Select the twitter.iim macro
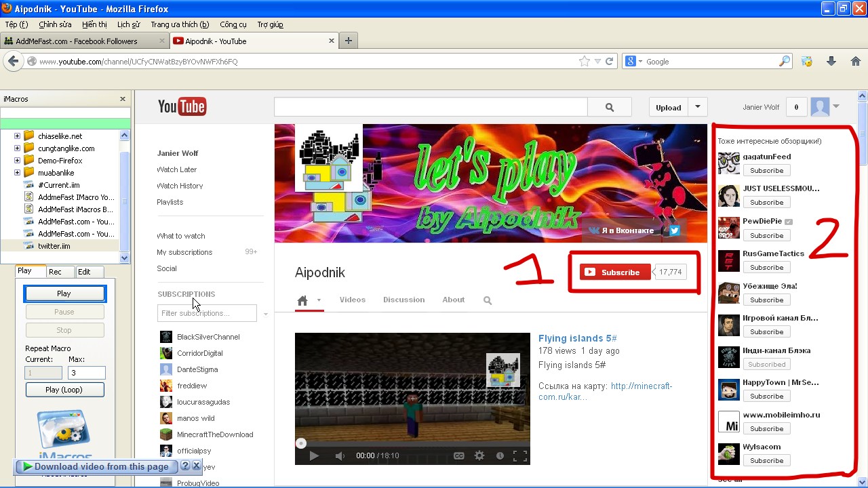 (x=54, y=246)
